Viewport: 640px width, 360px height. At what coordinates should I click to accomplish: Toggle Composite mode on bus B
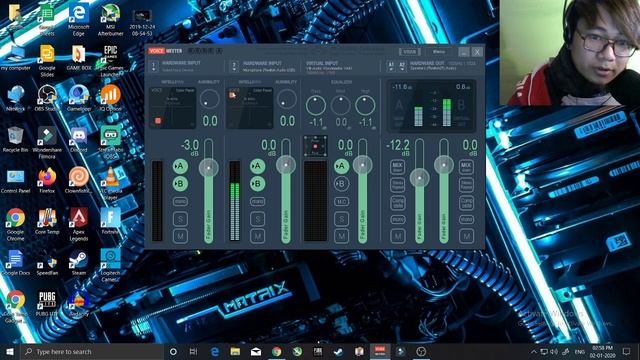(x=466, y=202)
